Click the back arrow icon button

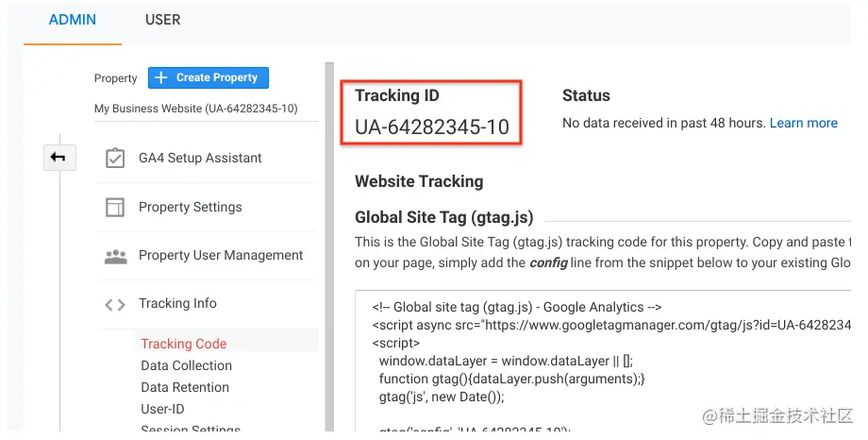pyautogui.click(x=59, y=158)
